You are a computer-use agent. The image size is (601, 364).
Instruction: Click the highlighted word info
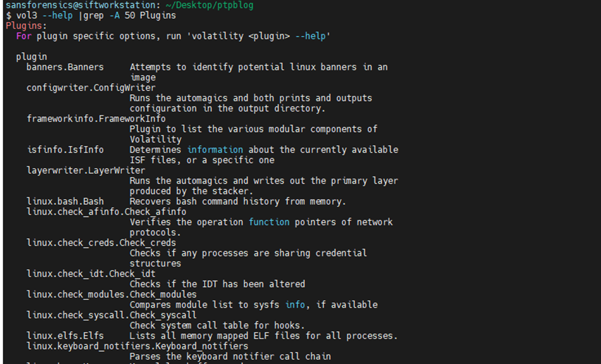(295, 305)
